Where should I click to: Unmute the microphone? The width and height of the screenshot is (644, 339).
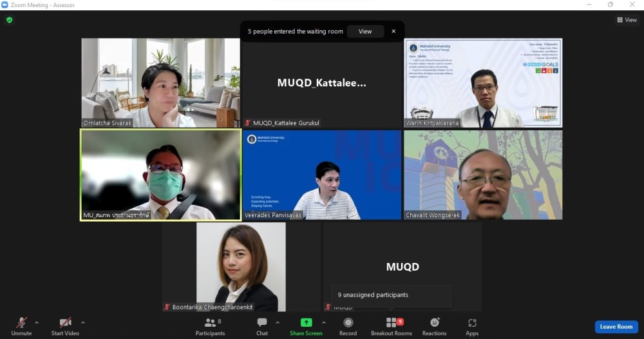tap(21, 323)
